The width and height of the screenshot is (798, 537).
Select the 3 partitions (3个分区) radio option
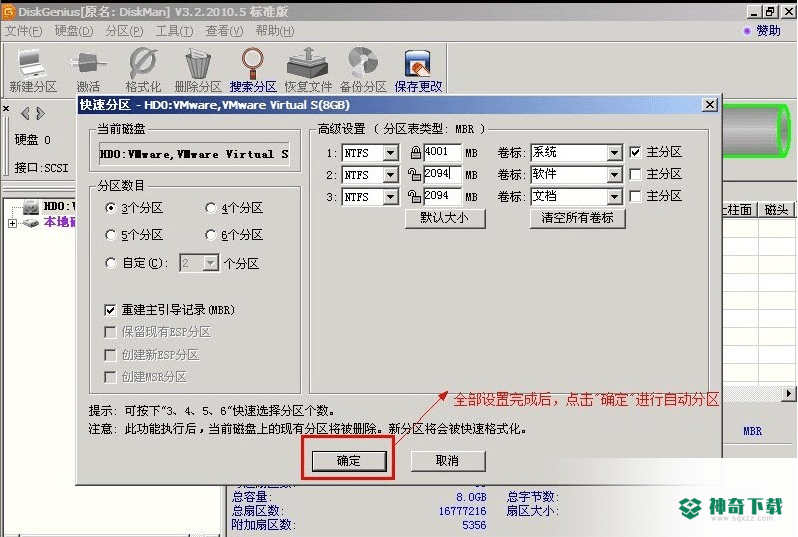(110, 208)
